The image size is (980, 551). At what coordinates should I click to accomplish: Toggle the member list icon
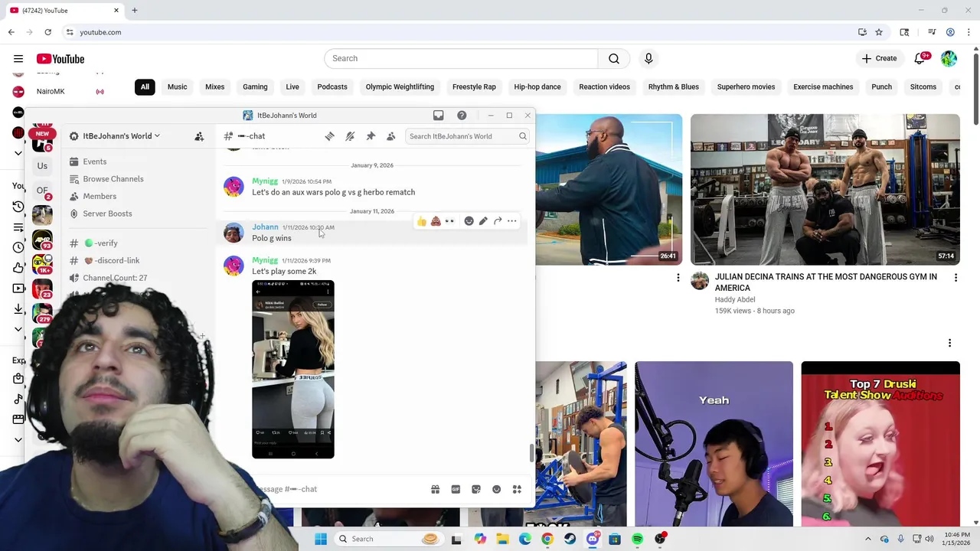390,136
